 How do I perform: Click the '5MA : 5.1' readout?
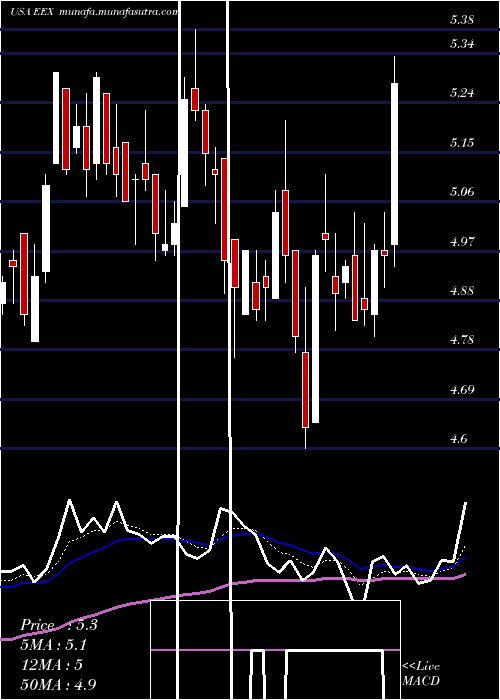pos(54,645)
